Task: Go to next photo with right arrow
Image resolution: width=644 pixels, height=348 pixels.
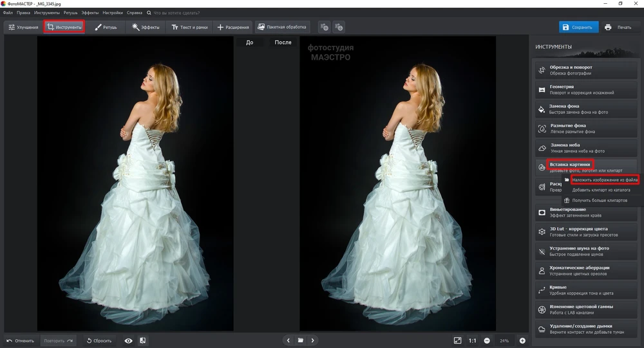Action: coord(313,340)
